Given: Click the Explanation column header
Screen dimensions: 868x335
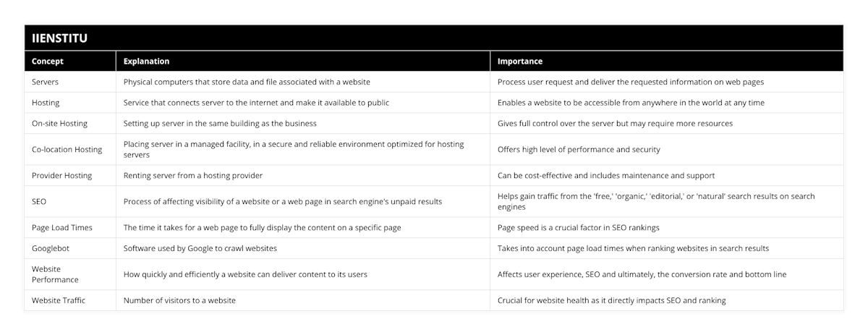Looking at the screenshot, I should point(146,62).
